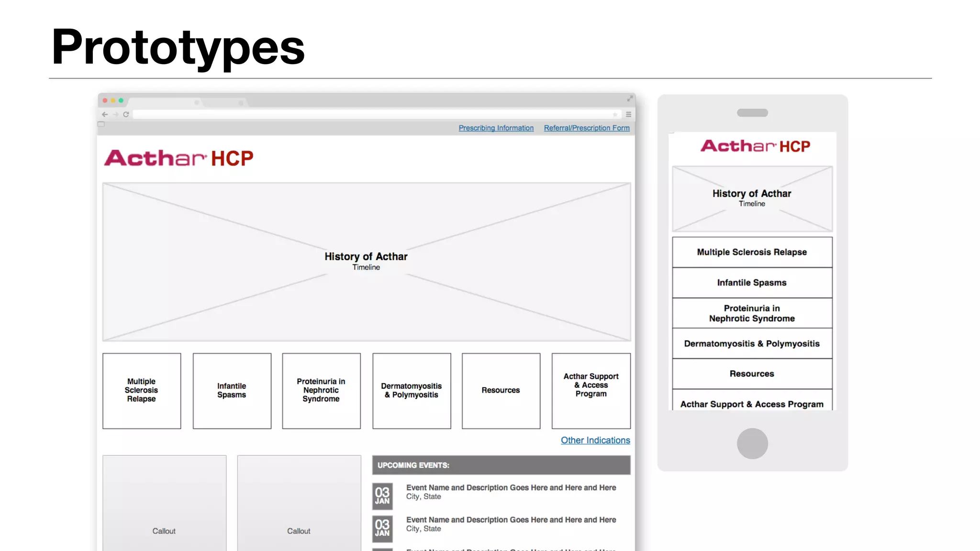This screenshot has width=980, height=551.
Task: Open Acthar Support & Access Program tile
Action: (590, 390)
